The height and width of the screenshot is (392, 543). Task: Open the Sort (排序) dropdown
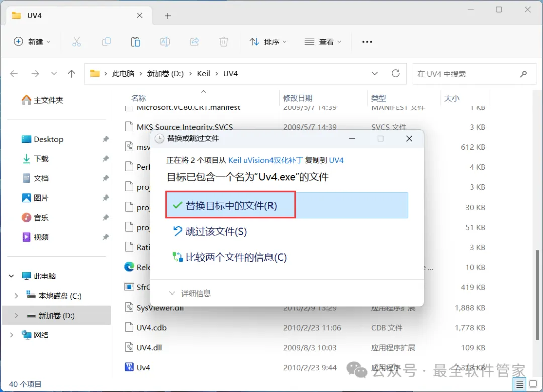[x=268, y=42]
